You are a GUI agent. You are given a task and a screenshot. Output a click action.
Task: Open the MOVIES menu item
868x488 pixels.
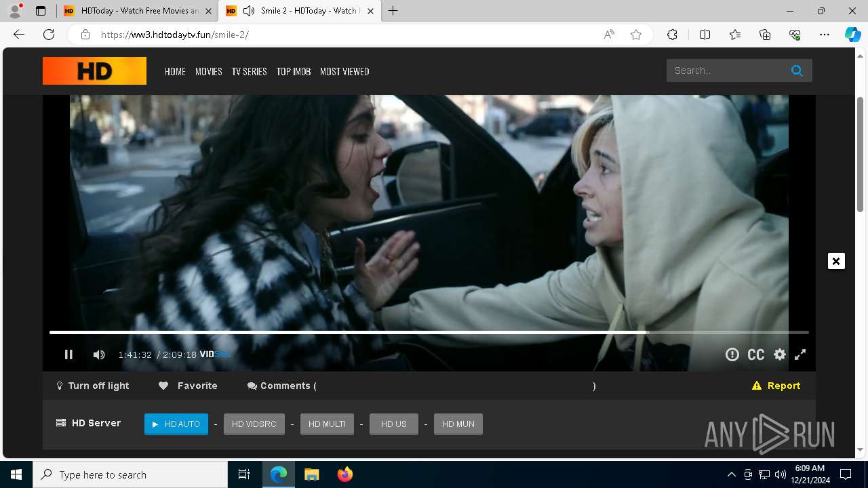point(209,71)
